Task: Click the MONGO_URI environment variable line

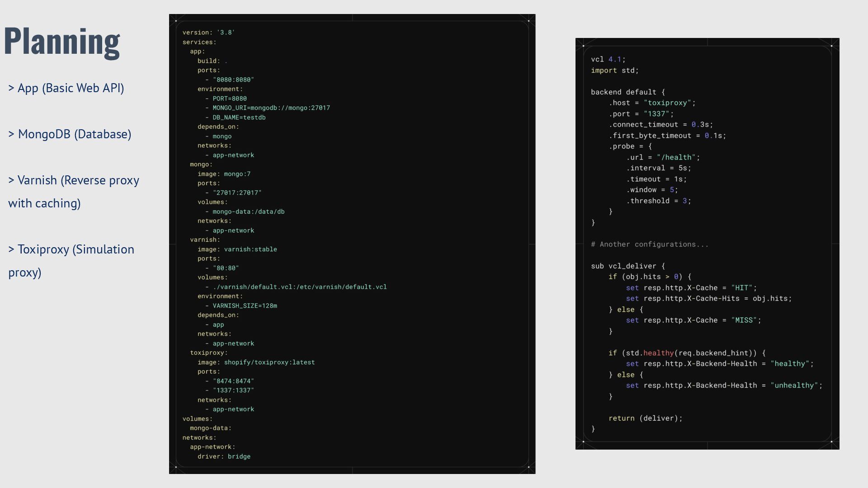Action: click(x=271, y=108)
